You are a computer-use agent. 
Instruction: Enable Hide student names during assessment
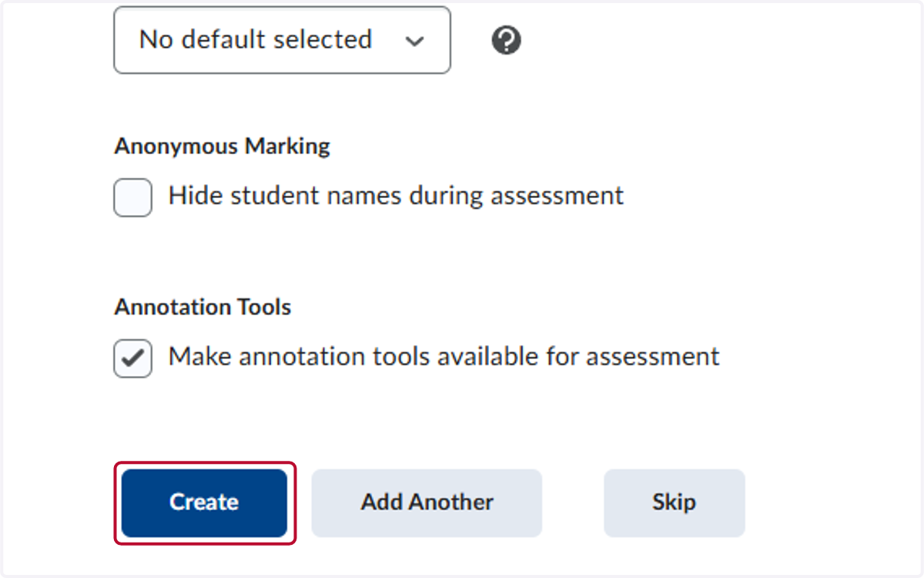coord(132,197)
